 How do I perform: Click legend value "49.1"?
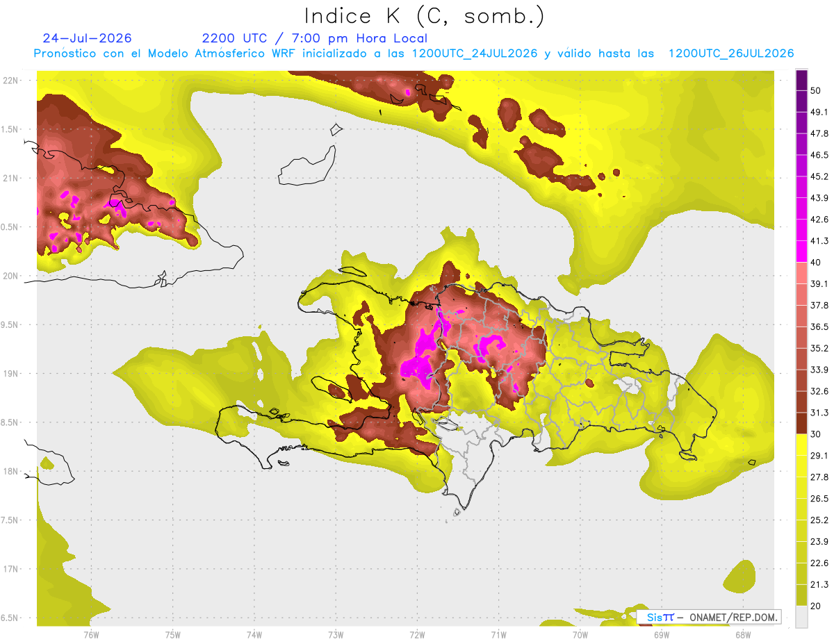click(x=819, y=112)
